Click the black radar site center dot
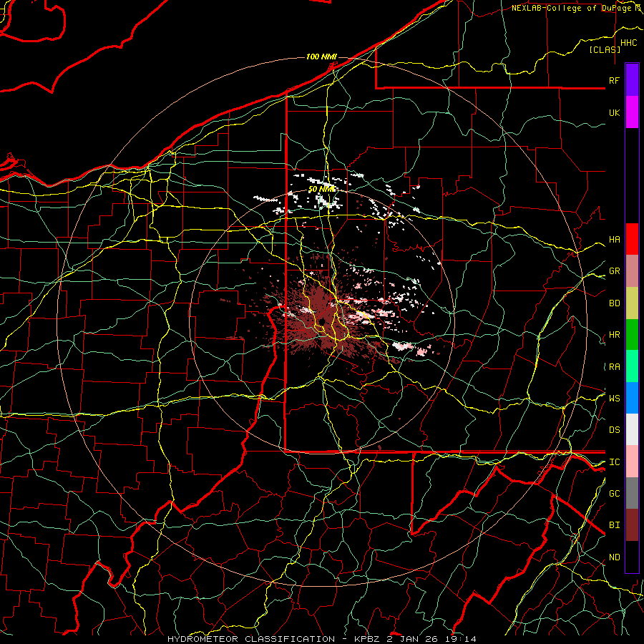644x644 pixels. tap(321, 321)
